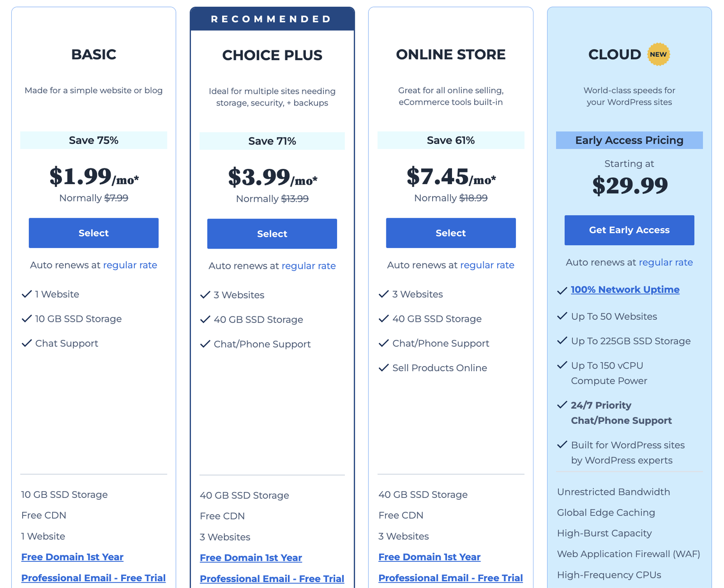Screen dimensions: 724x588
Task: Select the Choice Plus plan button
Action: 272,234
